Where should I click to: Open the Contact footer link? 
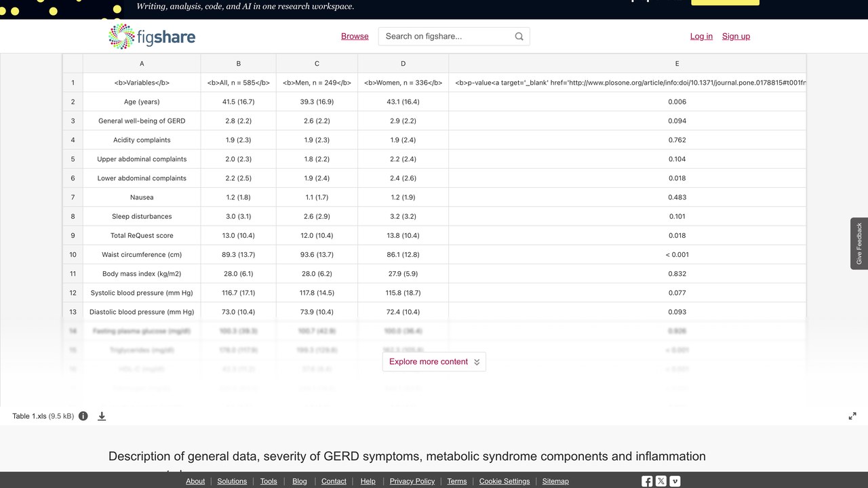(334, 481)
